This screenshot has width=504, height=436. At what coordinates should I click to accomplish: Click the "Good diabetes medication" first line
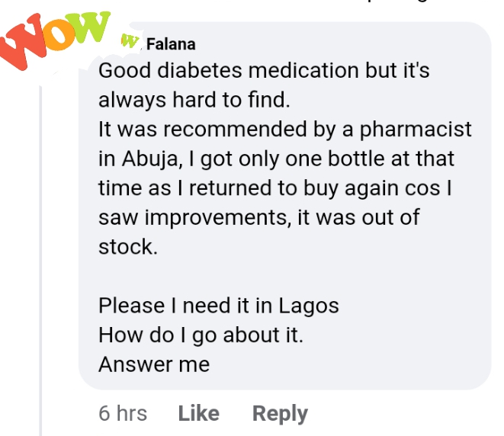(x=264, y=71)
